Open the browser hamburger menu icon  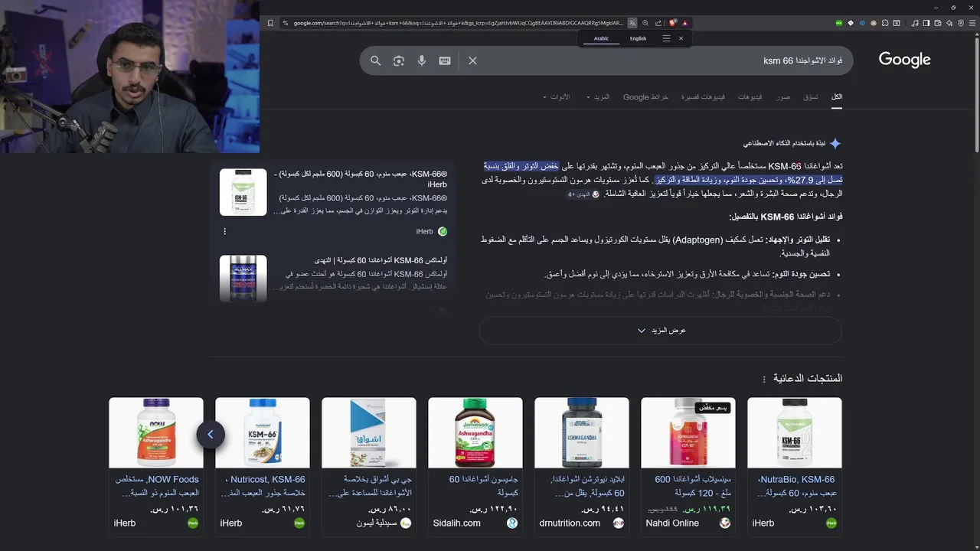coord(972,23)
